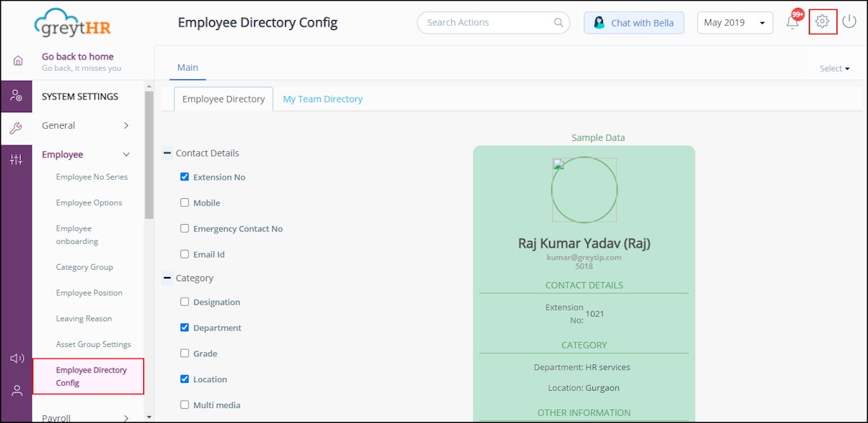Switch to My Team Directory tab
Image resolution: width=868 pixels, height=423 pixels.
[322, 99]
